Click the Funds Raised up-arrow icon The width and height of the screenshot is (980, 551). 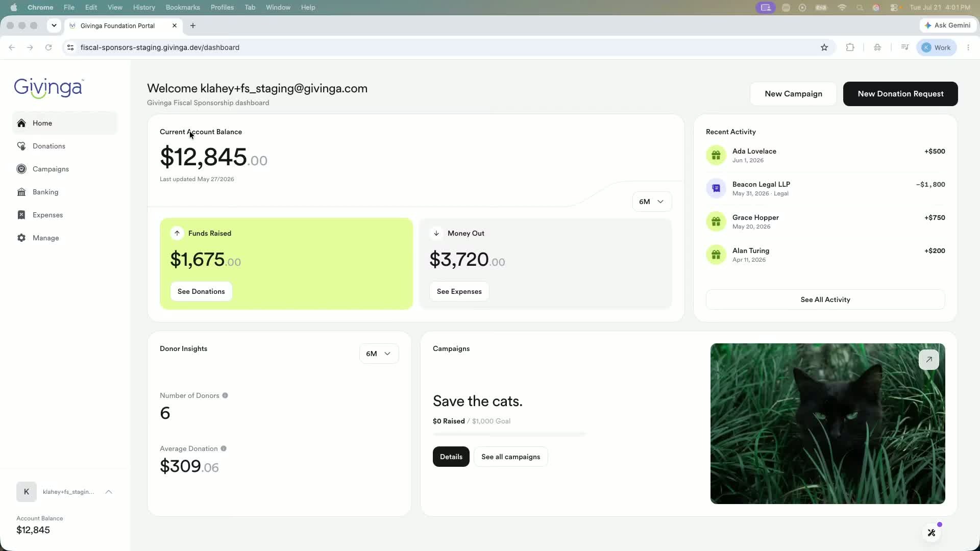click(177, 233)
